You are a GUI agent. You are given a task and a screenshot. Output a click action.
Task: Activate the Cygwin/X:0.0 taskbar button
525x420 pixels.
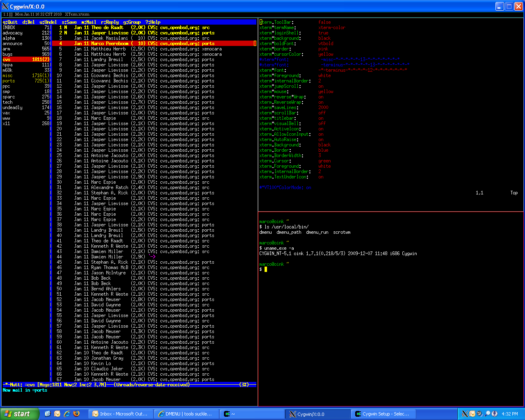pyautogui.click(x=318, y=414)
